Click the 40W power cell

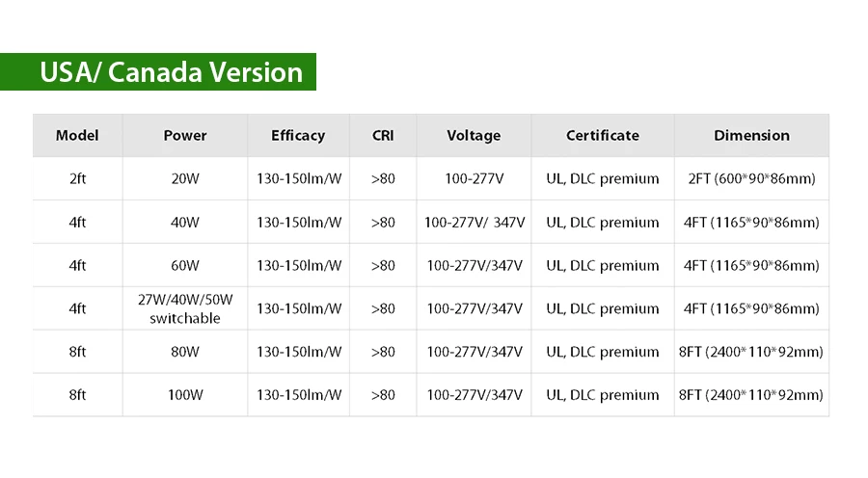pos(185,223)
